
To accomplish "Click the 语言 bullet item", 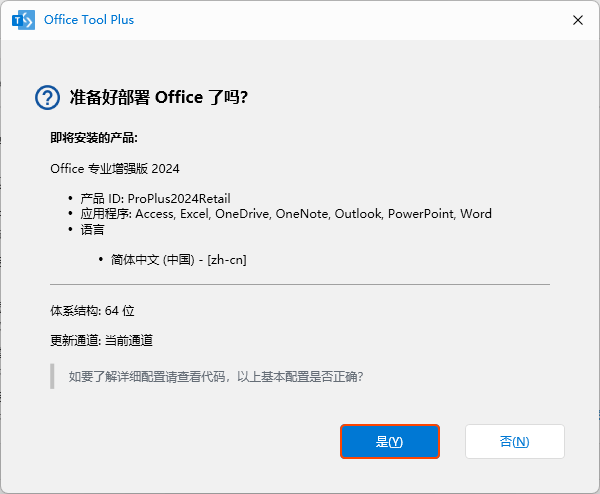I will click(92, 229).
